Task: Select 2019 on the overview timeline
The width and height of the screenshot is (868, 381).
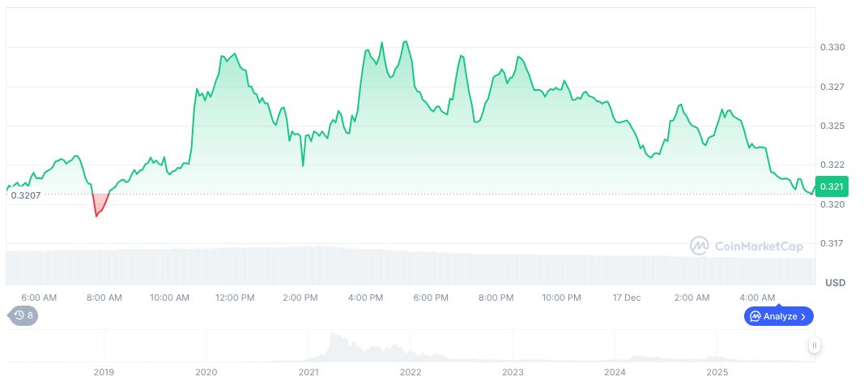Action: click(104, 372)
